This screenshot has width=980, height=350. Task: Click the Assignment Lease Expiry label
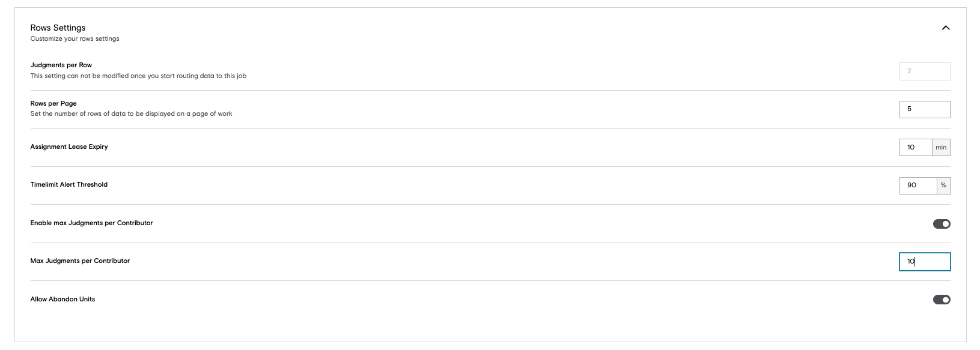coord(69,146)
